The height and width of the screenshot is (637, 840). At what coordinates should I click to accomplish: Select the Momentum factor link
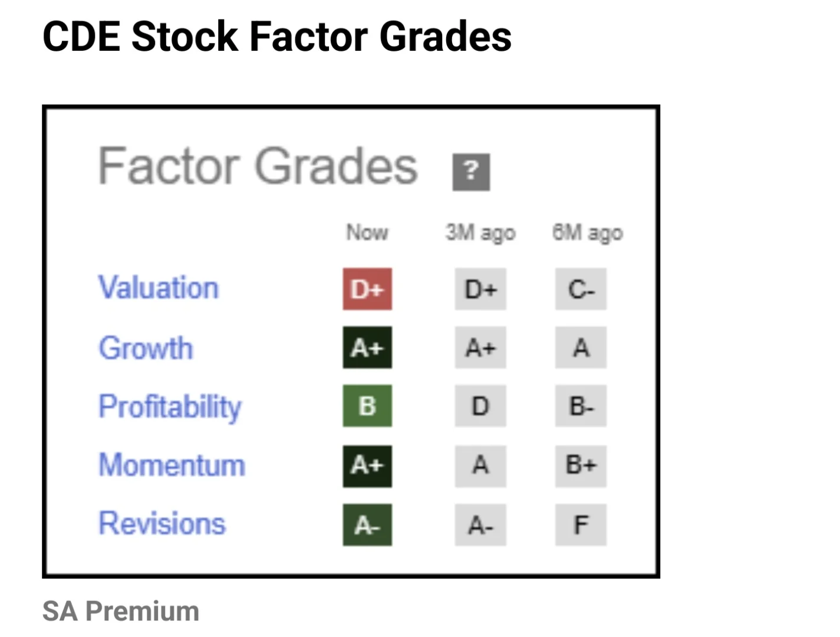point(172,465)
